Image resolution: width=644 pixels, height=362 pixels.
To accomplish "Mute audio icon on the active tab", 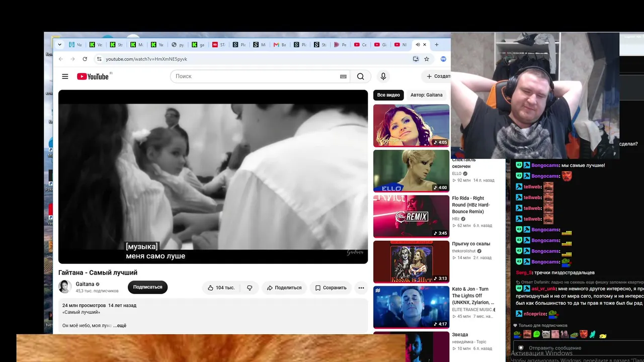I will coord(418,45).
